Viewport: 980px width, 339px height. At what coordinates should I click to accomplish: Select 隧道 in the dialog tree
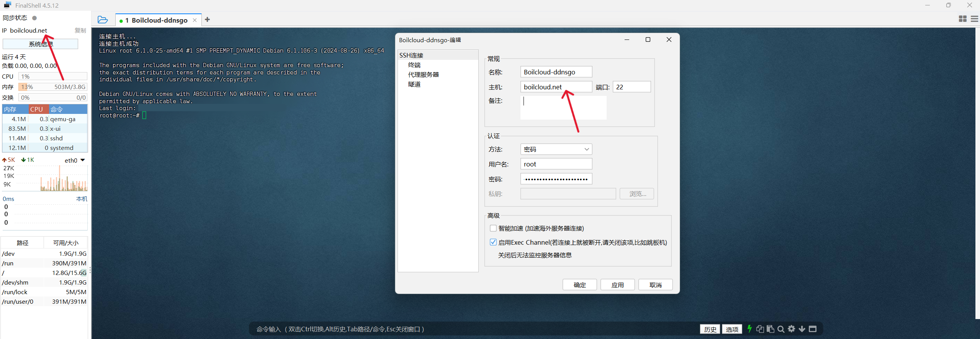coord(414,84)
